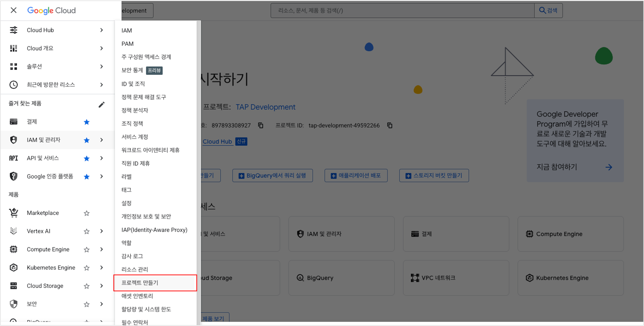Open Marketplace via its cart icon
This screenshot has width=644, height=326.
pyautogui.click(x=13, y=213)
